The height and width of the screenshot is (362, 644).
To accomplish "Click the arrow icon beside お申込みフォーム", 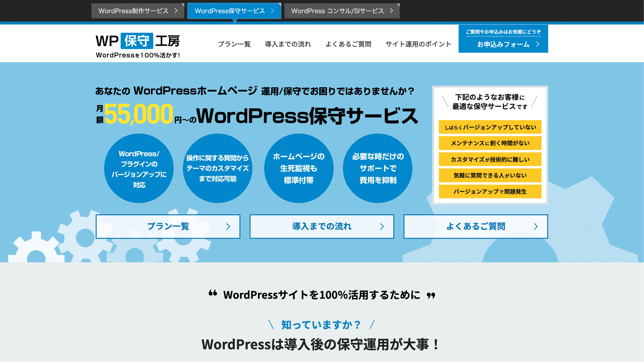I will pyautogui.click(x=538, y=44).
